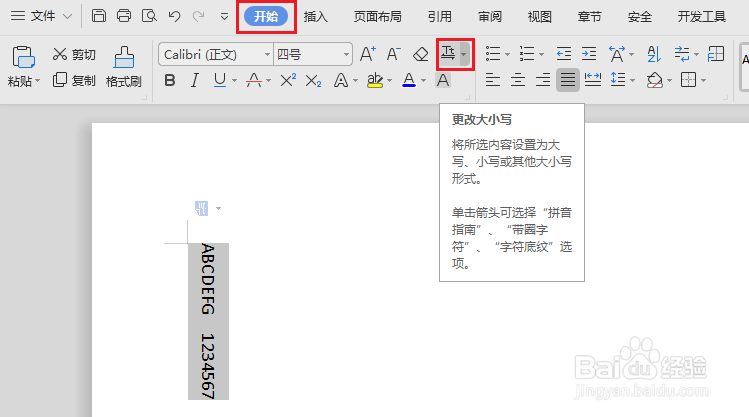Viewport: 749px width, 417px height.
Task: Open the 开发工具 tab
Action: (x=702, y=17)
